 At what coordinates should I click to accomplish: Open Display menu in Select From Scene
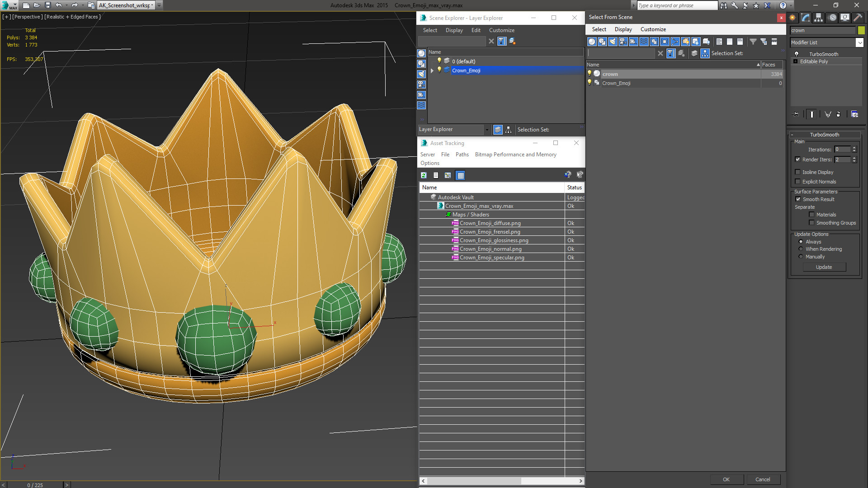coord(623,29)
